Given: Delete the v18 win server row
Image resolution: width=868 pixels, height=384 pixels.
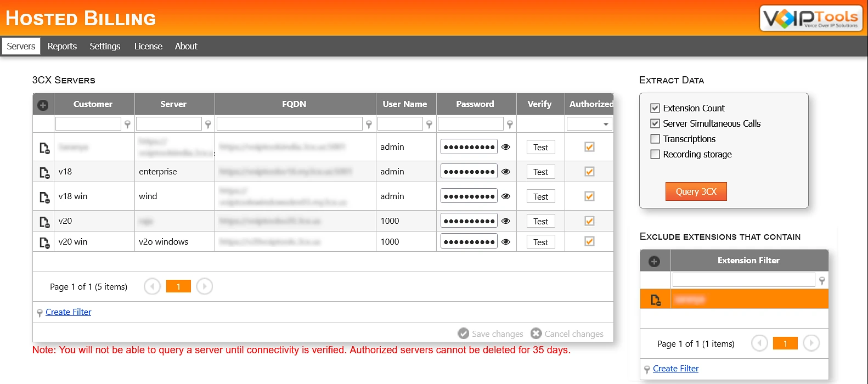Looking at the screenshot, I should point(44,197).
